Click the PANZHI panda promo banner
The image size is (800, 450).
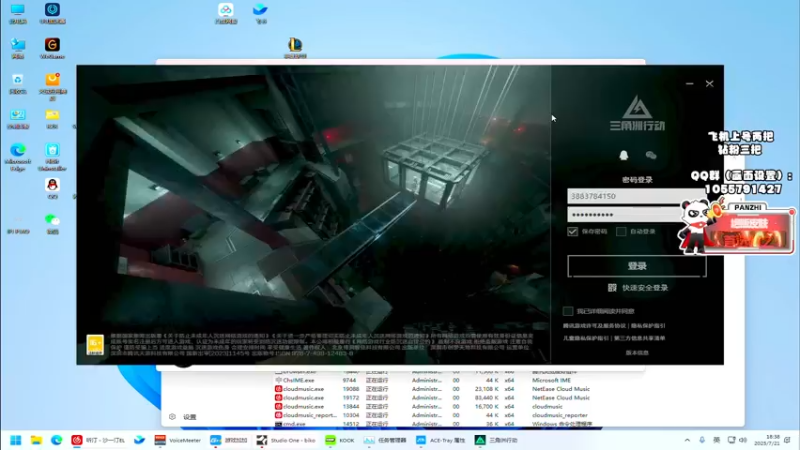coord(737,228)
